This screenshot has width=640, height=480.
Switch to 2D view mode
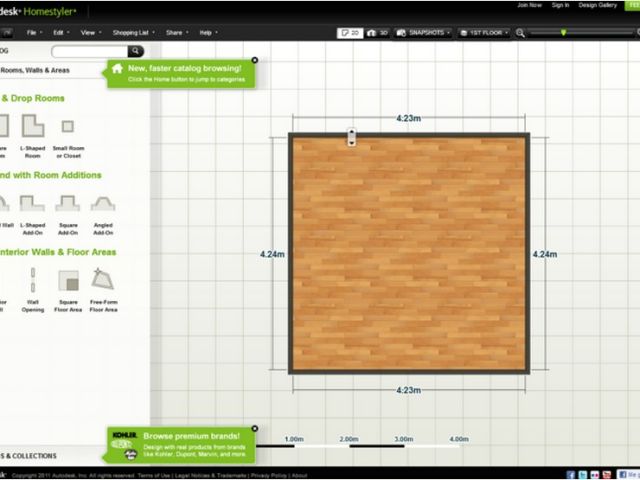click(x=351, y=32)
